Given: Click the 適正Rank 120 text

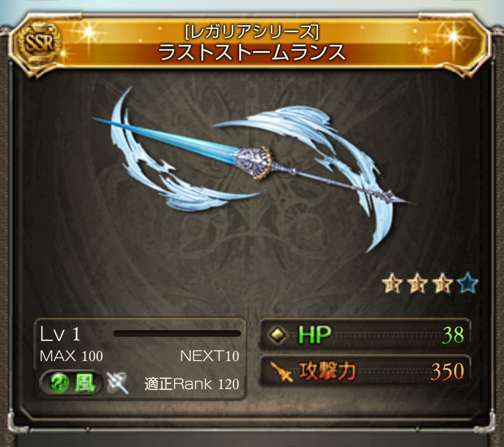Looking at the screenshot, I should click(192, 384).
